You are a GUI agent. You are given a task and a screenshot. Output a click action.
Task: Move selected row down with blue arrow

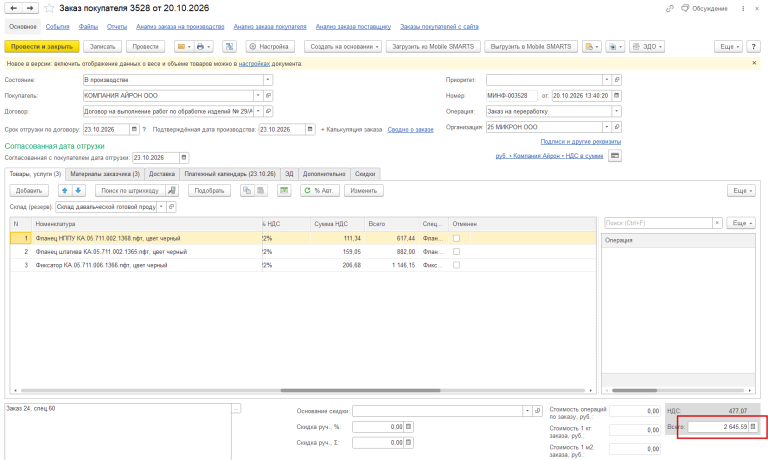click(78, 191)
